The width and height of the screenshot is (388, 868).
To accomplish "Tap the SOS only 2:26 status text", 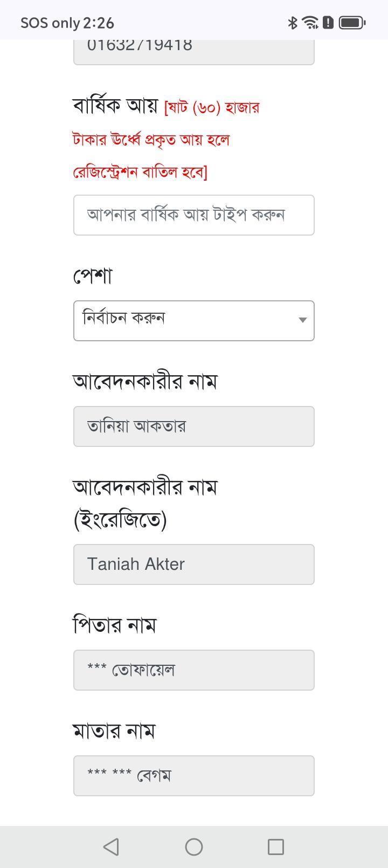I will click(67, 23).
